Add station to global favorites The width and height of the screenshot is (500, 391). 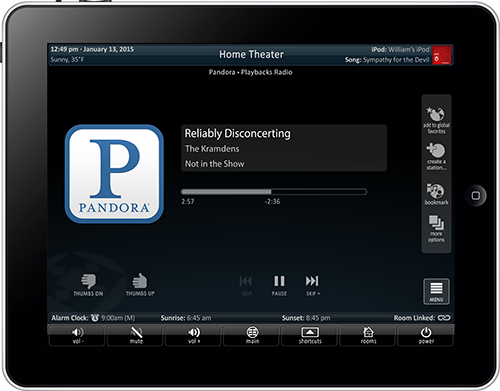435,114
